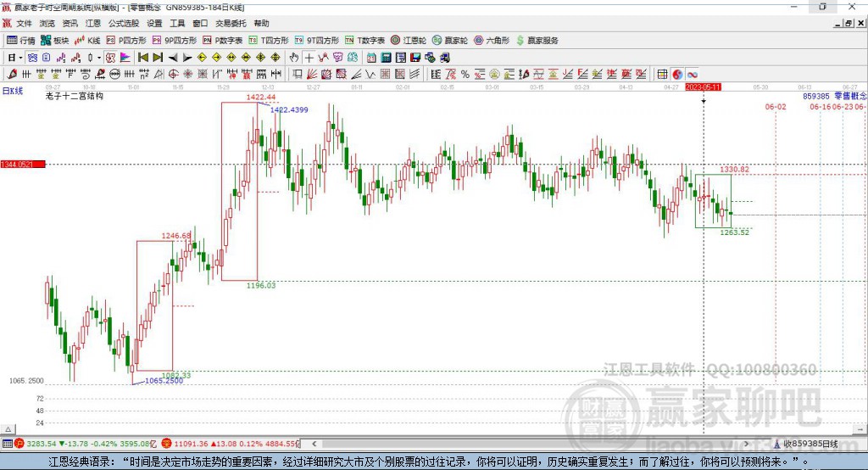Select the Gann fan lines tool
This screenshot has width=868, height=470.
click(x=312, y=74)
